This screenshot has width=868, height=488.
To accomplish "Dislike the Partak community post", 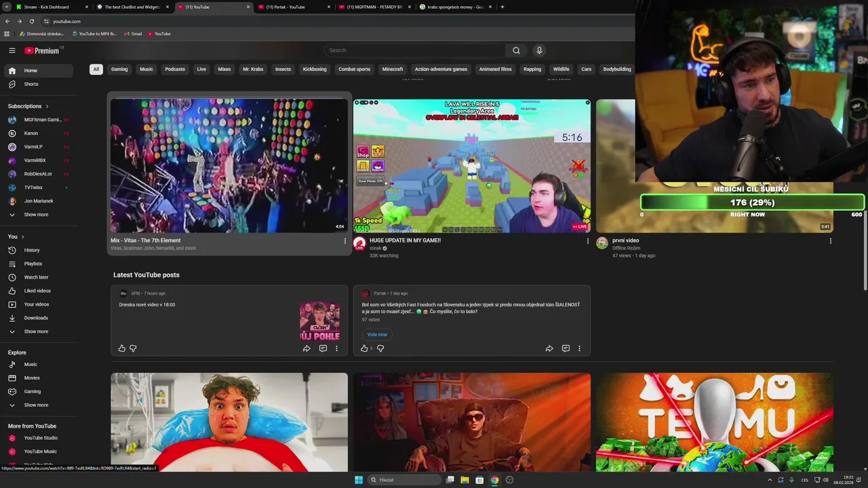I will [380, 348].
